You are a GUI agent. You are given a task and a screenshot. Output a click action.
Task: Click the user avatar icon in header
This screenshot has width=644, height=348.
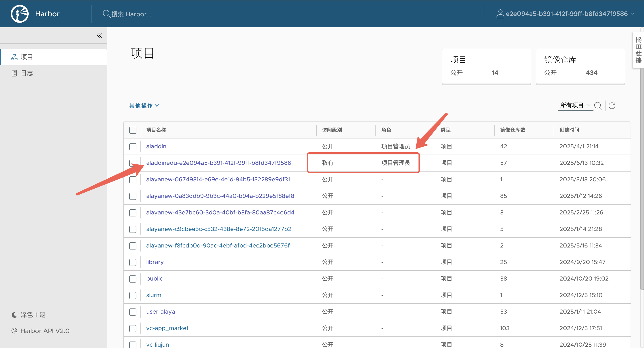pos(500,14)
